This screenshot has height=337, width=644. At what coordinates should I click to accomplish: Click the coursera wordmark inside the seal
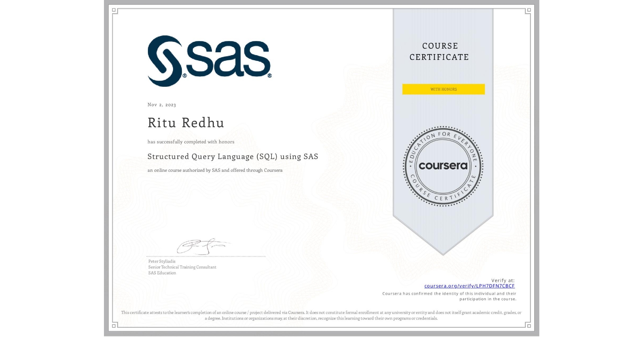(443, 165)
